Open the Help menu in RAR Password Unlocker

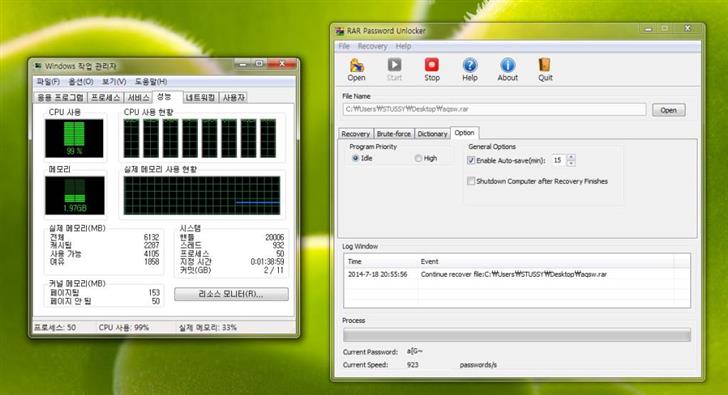403,46
